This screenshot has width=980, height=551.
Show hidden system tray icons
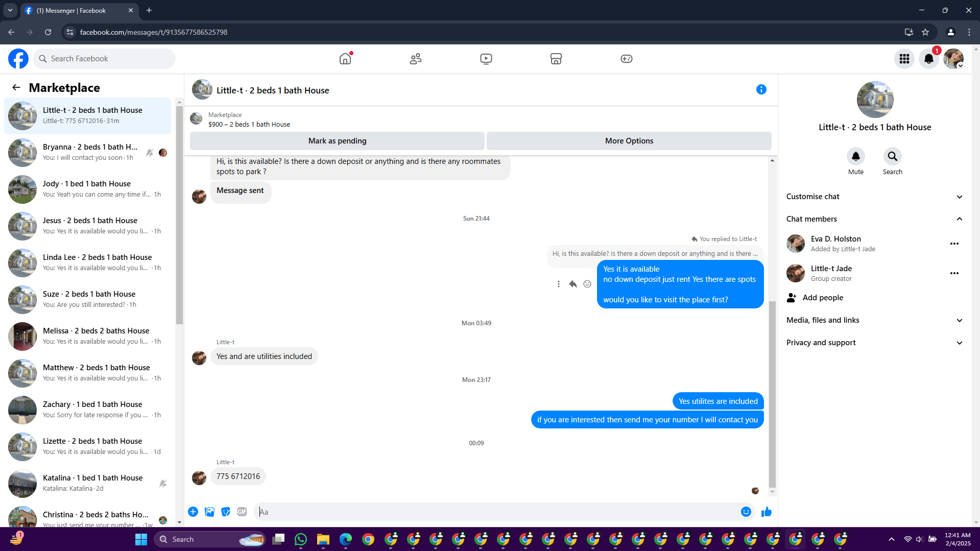tap(892, 539)
